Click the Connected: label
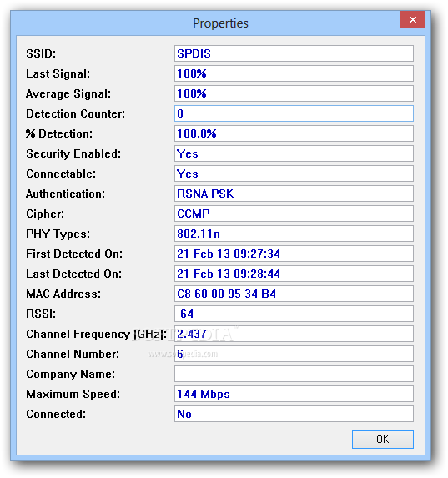This screenshot has height=478, width=448. 56,415
